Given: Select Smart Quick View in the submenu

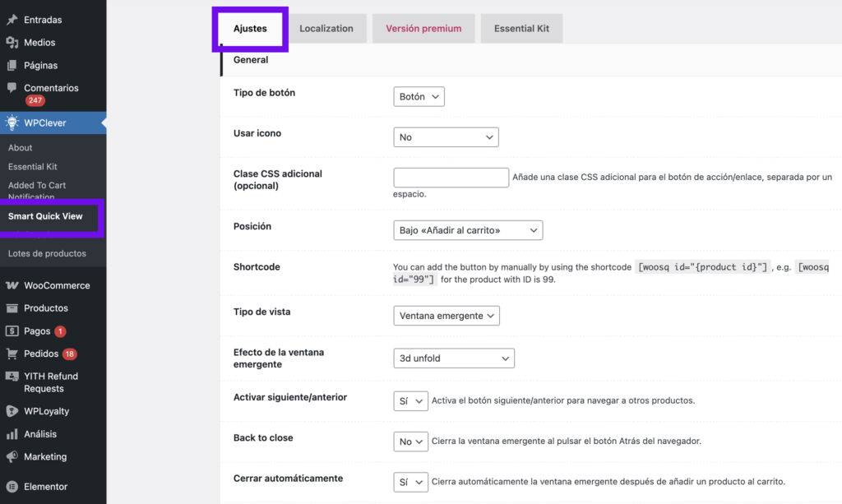Looking at the screenshot, I should click(45, 215).
